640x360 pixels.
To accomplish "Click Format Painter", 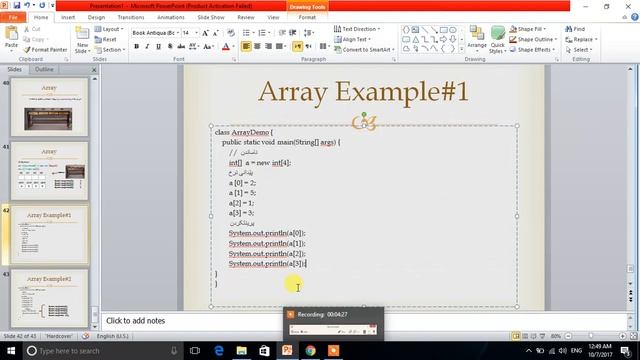I will pyautogui.click(x=45, y=49).
